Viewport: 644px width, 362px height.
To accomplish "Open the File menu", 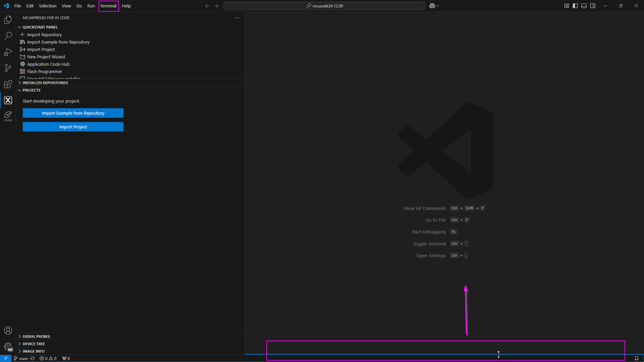I will tap(17, 6).
